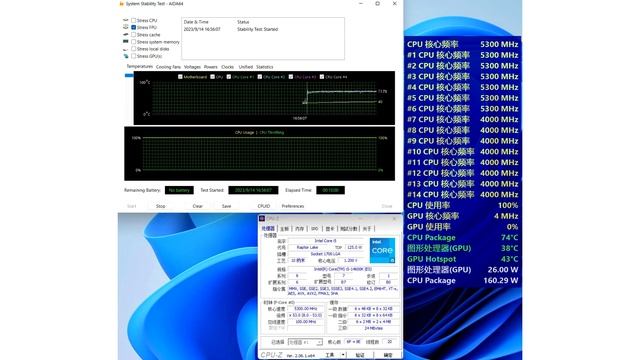Image resolution: width=640 pixels, height=360 pixels.
Task: Enable the Stress cache checkbox
Action: coord(133,35)
